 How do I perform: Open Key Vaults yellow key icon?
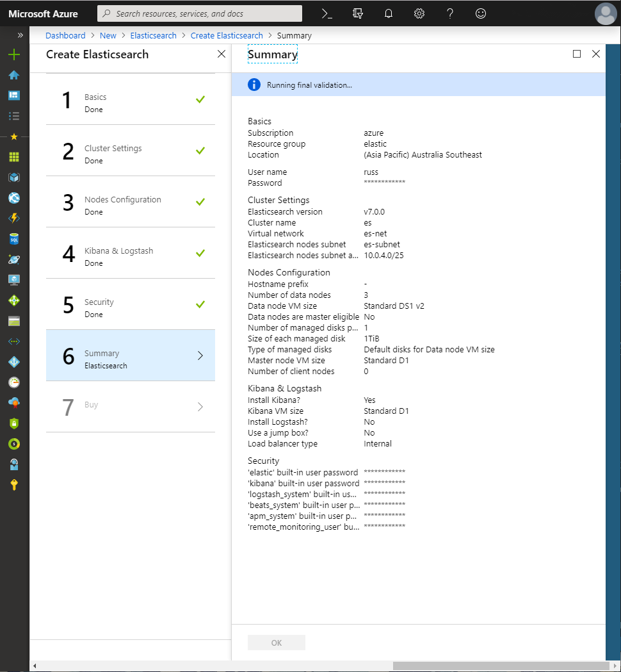[14, 485]
